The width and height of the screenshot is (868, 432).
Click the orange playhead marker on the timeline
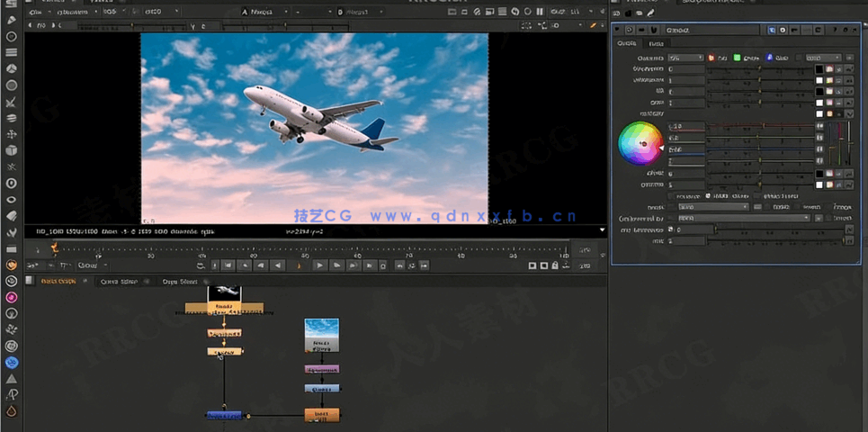(x=54, y=247)
